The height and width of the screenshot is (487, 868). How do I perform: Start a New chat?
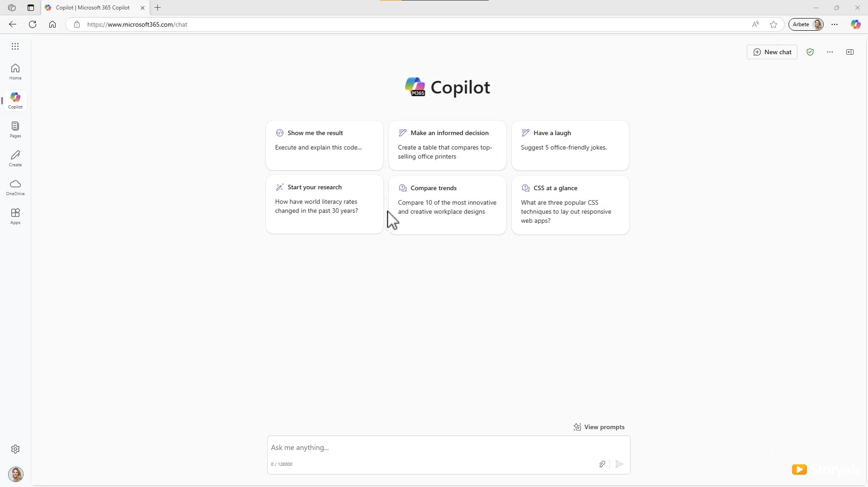click(x=772, y=52)
